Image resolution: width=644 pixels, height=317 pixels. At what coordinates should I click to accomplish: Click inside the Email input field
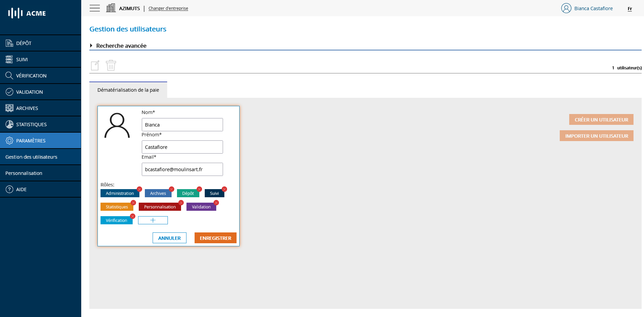(x=182, y=169)
